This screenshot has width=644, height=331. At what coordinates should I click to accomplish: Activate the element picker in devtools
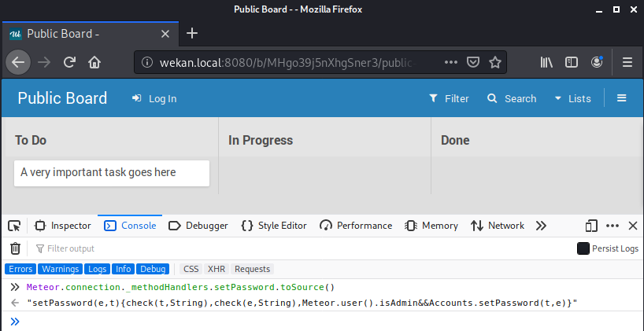tap(14, 226)
